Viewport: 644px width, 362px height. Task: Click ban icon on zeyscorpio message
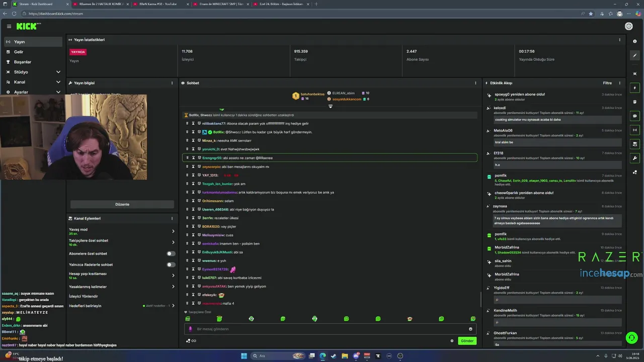(199, 166)
